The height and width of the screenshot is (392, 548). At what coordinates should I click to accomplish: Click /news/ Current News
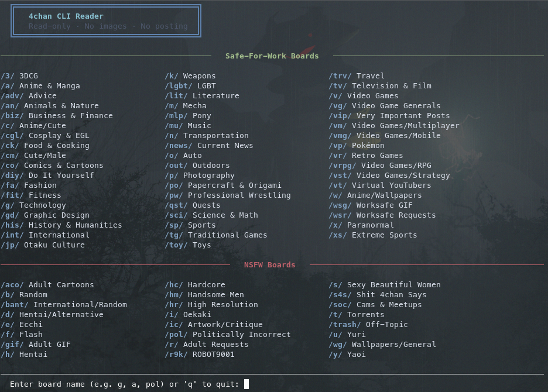click(x=209, y=145)
